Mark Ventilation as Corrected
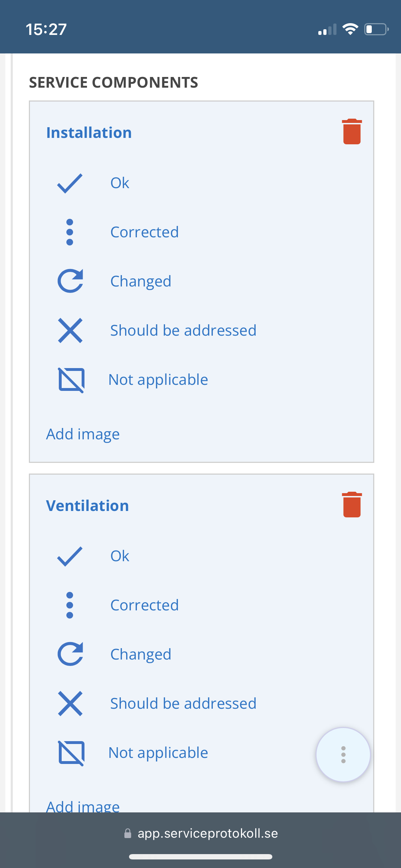The height and width of the screenshot is (868, 401). coord(144,605)
